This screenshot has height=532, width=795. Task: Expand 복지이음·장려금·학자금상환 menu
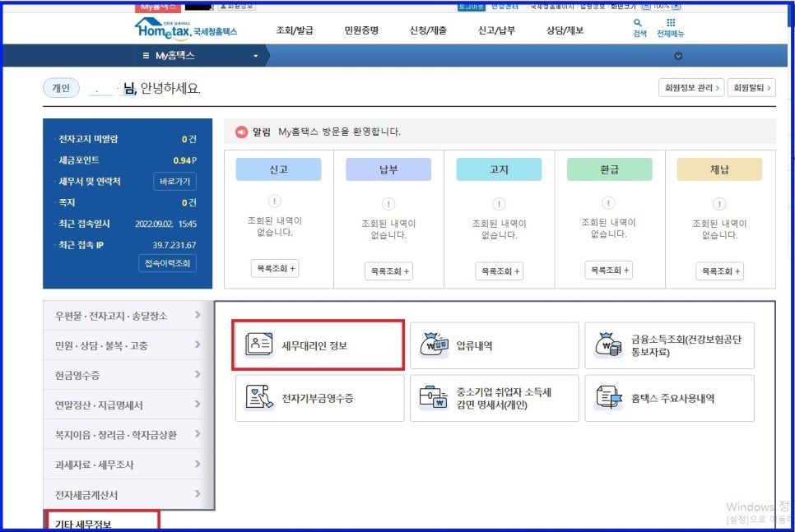coord(125,435)
